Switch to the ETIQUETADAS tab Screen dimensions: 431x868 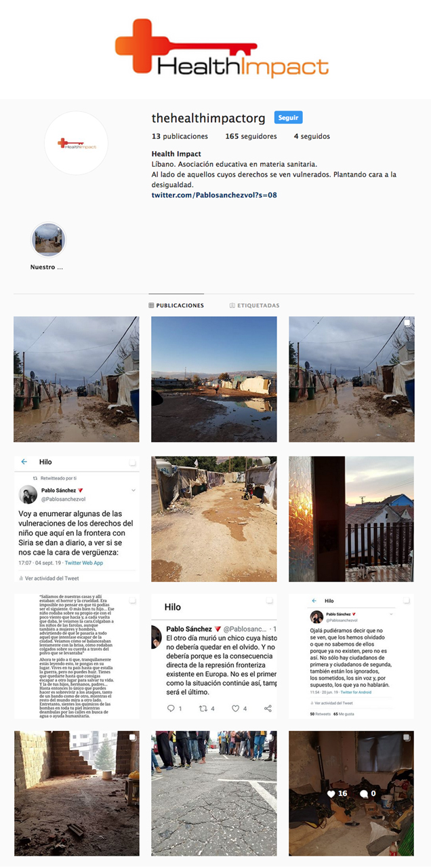coord(254,306)
